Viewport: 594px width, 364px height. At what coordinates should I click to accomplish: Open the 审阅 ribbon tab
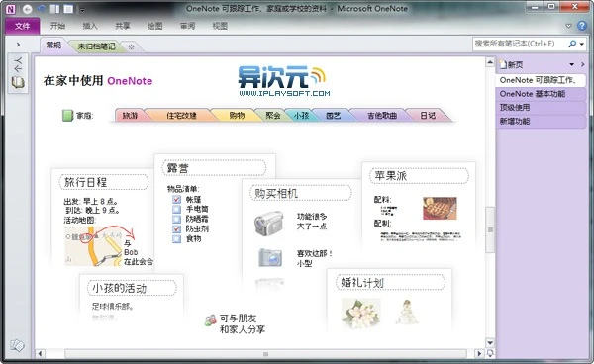pos(187,26)
